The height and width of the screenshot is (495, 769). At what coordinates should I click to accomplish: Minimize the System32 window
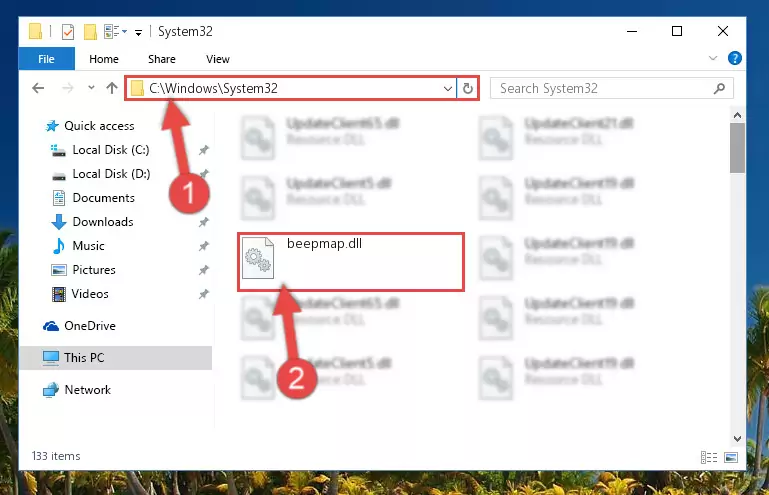click(x=632, y=31)
